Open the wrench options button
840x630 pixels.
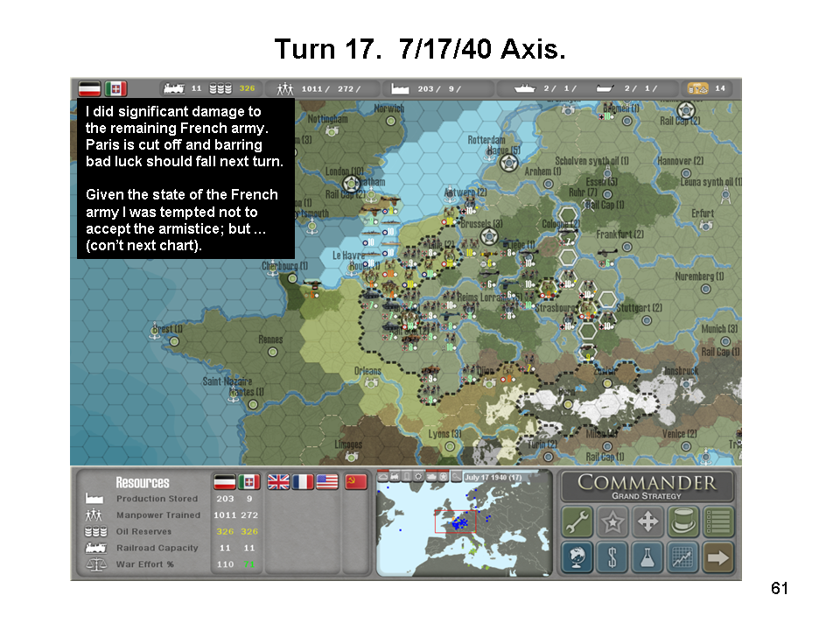577,522
